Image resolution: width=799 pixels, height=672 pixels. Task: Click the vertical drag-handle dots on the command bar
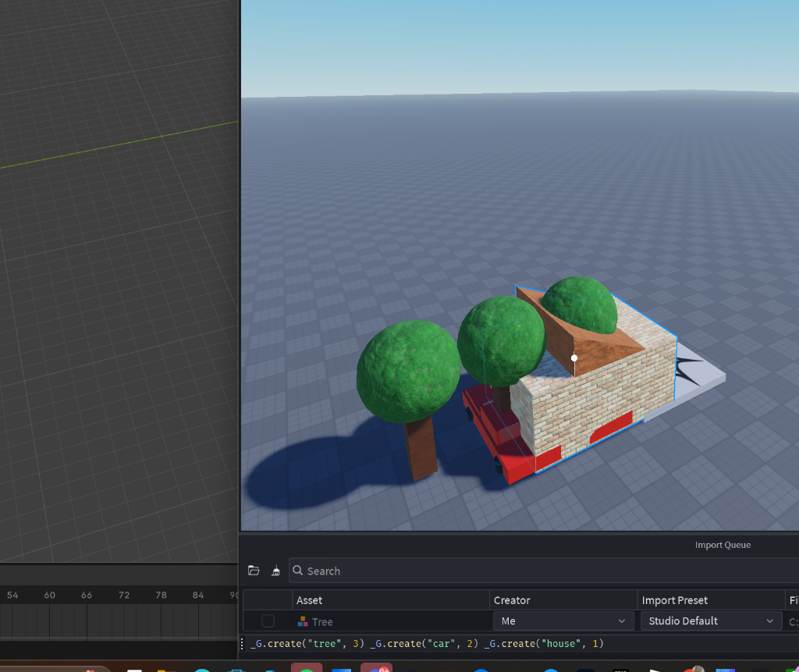pos(243,643)
